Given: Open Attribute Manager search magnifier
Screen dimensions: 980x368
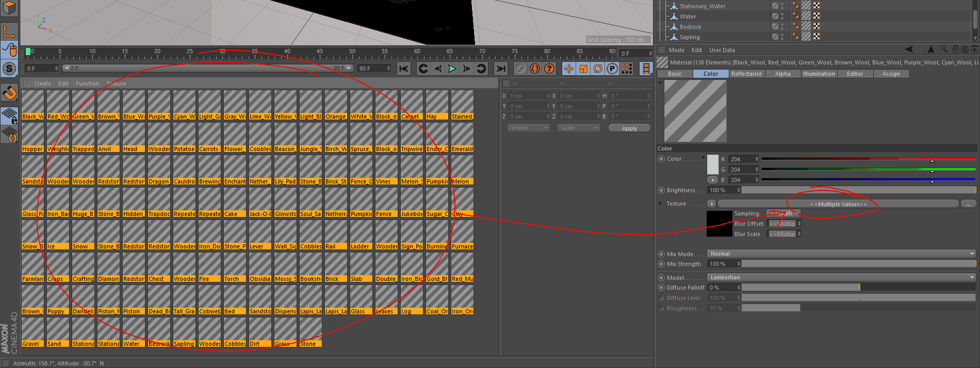Looking at the screenshot, I should click(944, 49).
